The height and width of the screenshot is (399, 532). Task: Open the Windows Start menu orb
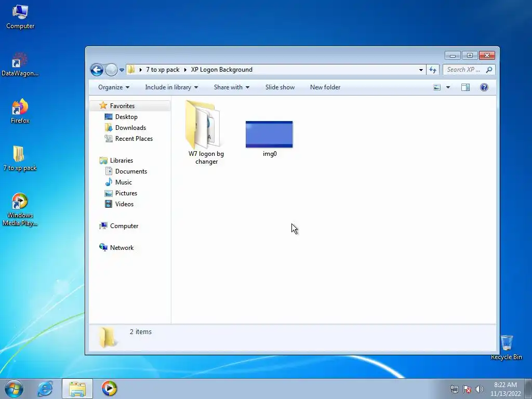pos(14,389)
